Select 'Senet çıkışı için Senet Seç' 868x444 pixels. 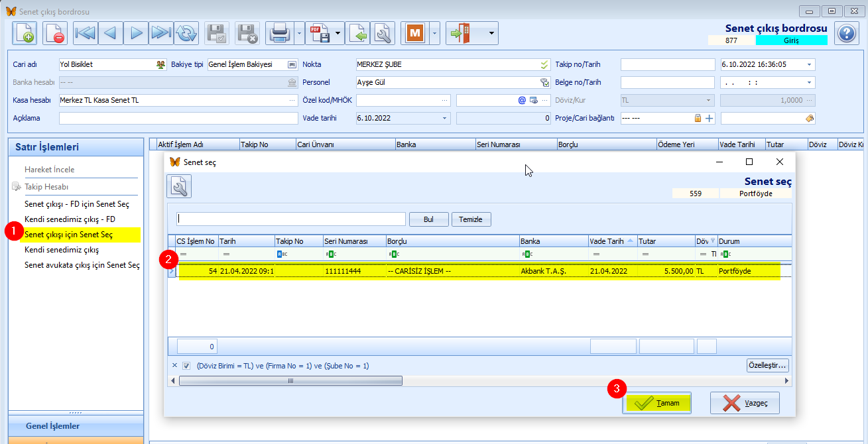click(x=69, y=235)
